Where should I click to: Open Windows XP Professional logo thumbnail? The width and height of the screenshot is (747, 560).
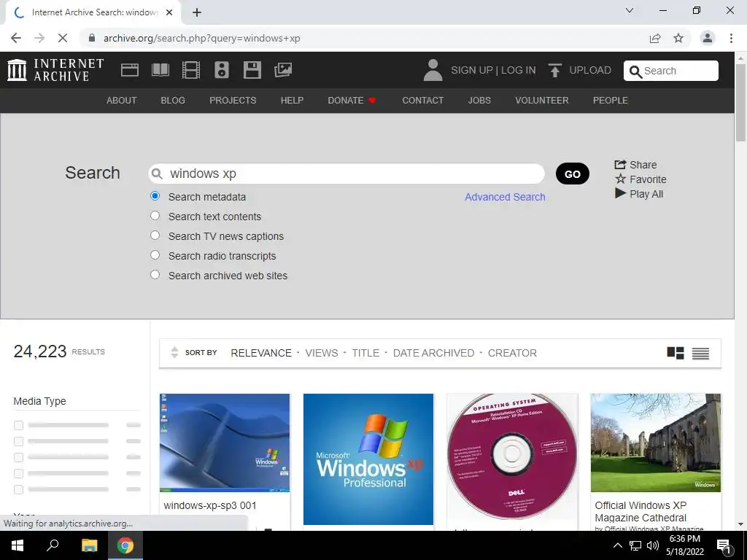click(368, 459)
